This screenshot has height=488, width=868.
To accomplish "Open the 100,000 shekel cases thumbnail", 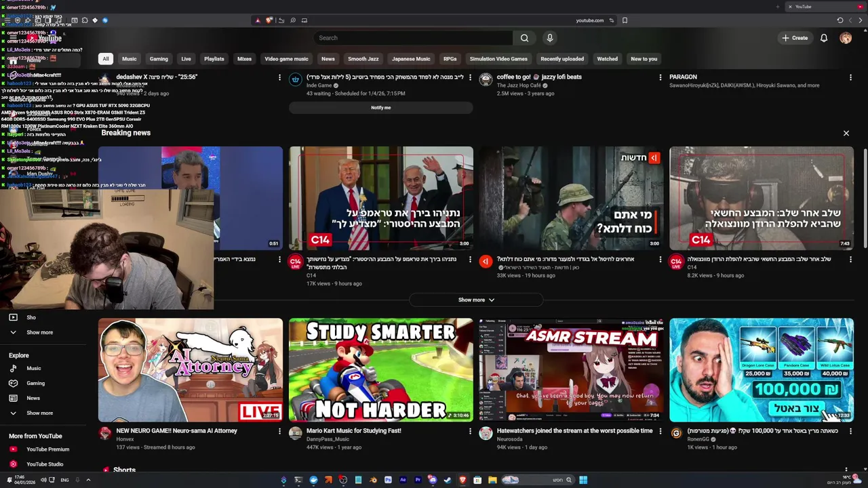I will pos(762,370).
